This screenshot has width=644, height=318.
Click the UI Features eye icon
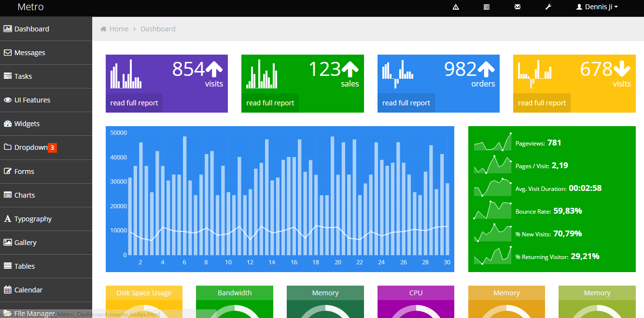click(8, 100)
